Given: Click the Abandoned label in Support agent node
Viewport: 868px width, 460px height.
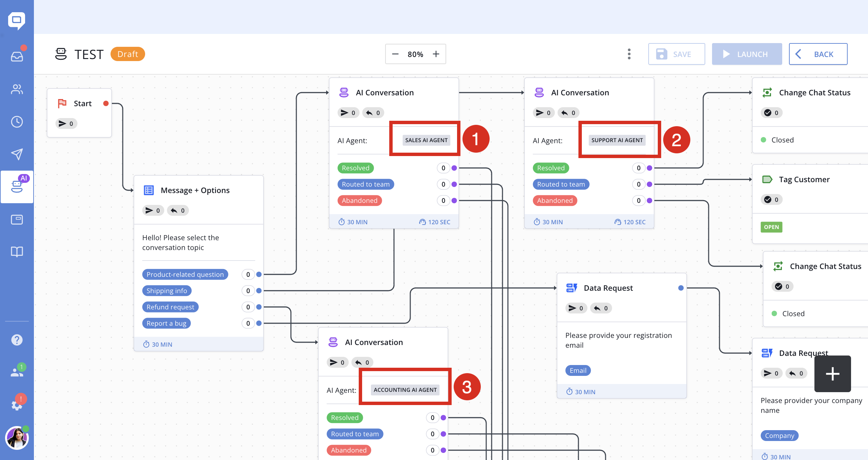Looking at the screenshot, I should 555,200.
